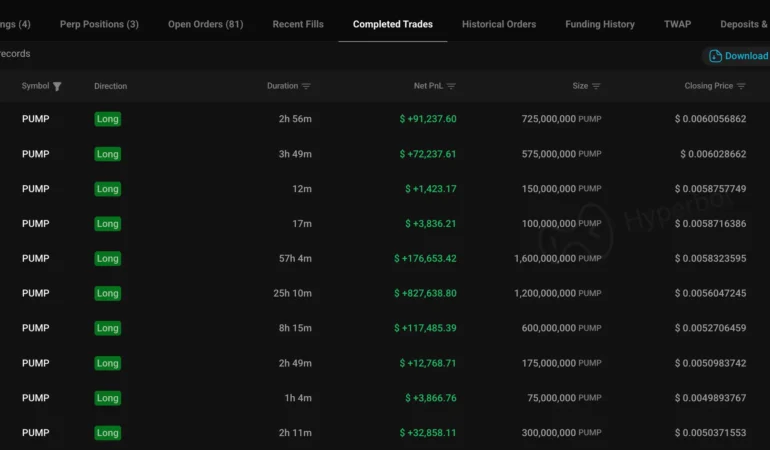The image size is (770, 450).
Task: Click the $ +1,423.17 PnL value
Action: (x=431, y=189)
